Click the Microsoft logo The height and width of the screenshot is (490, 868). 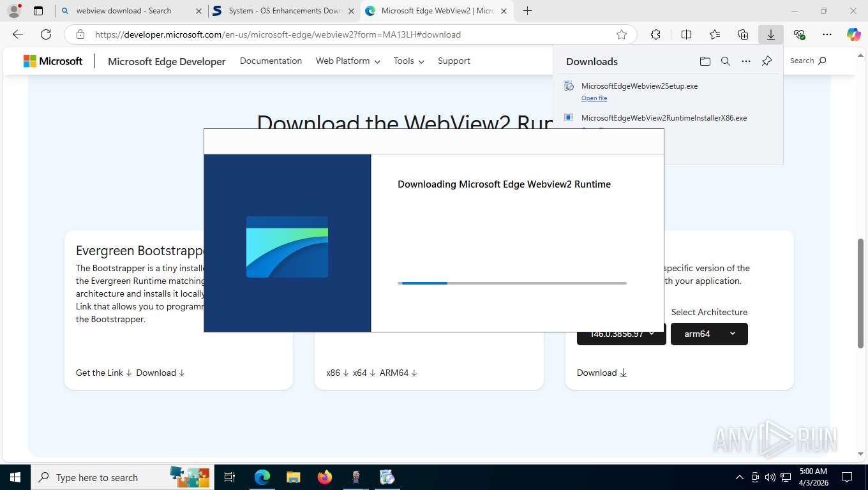[53, 61]
